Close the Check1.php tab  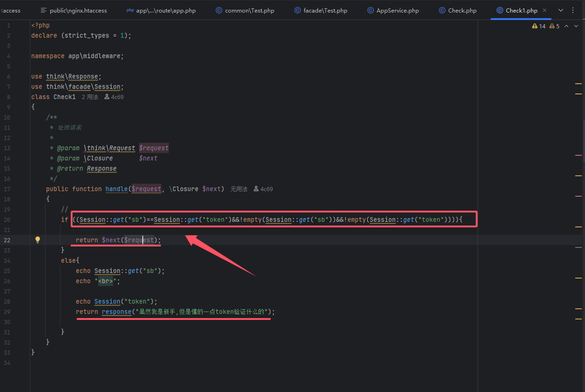click(x=545, y=10)
